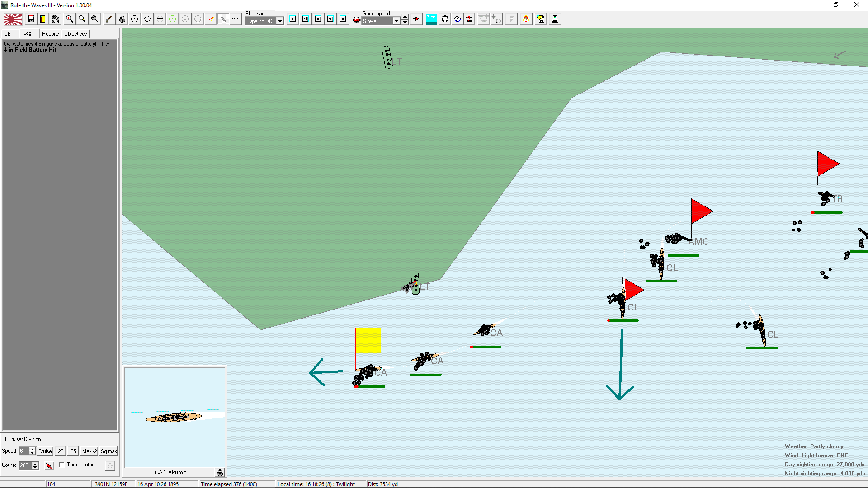Click the stopwatch icon in the toolbar

click(x=445, y=19)
